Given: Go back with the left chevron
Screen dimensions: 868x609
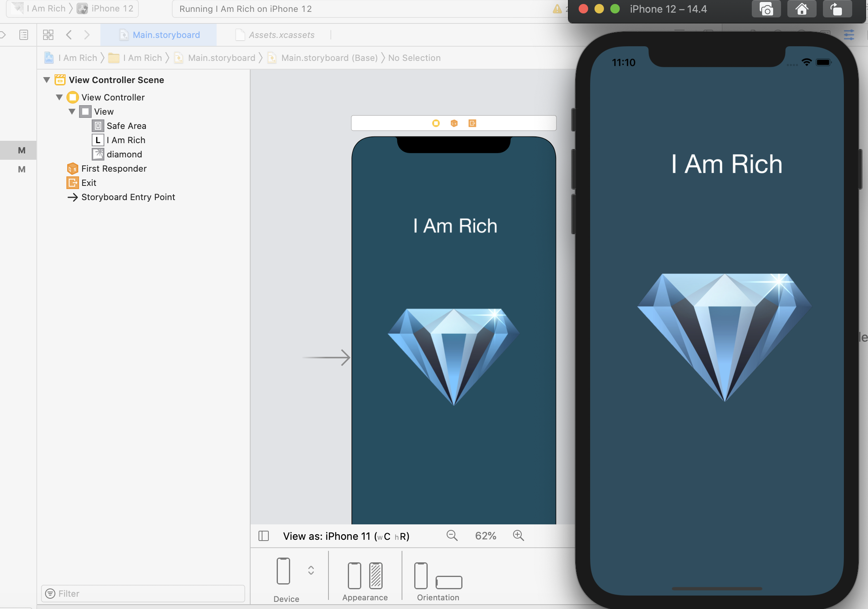Looking at the screenshot, I should (69, 35).
